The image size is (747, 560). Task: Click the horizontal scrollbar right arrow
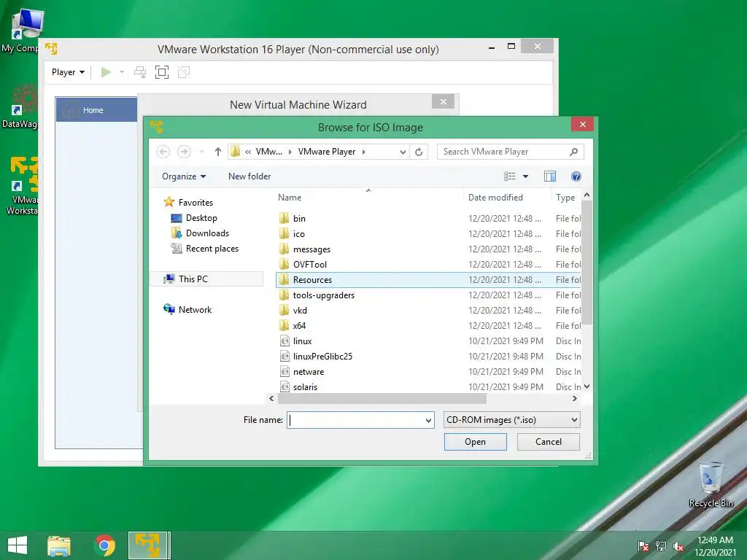tap(575, 399)
